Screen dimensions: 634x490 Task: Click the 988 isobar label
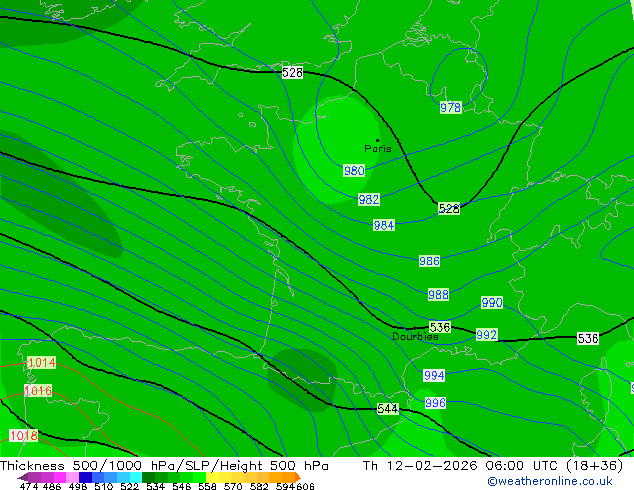pyautogui.click(x=438, y=294)
